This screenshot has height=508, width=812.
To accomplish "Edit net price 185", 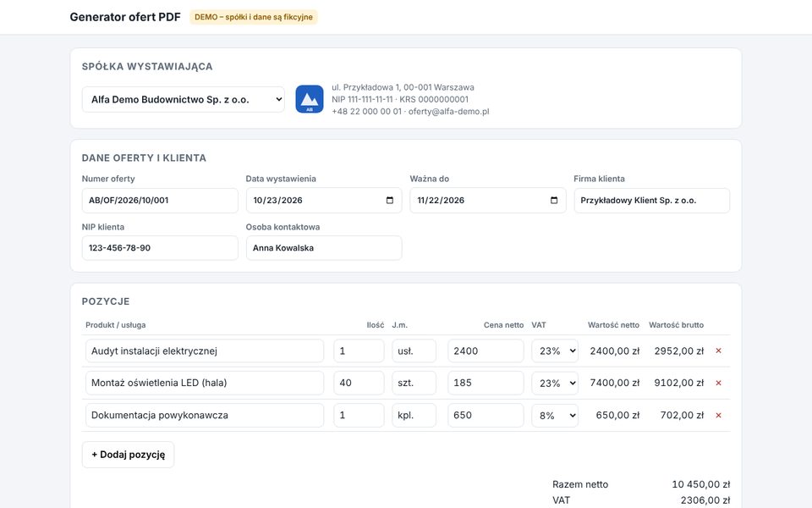I will 486,383.
